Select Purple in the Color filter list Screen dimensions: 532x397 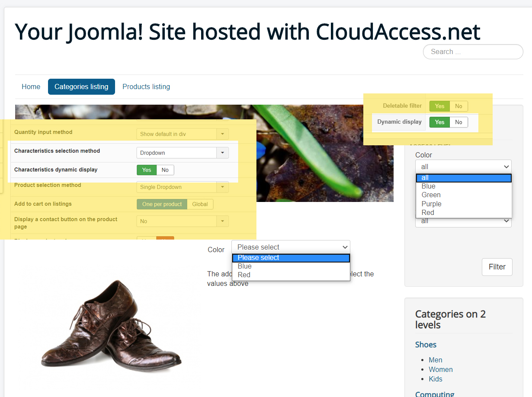pos(464,204)
